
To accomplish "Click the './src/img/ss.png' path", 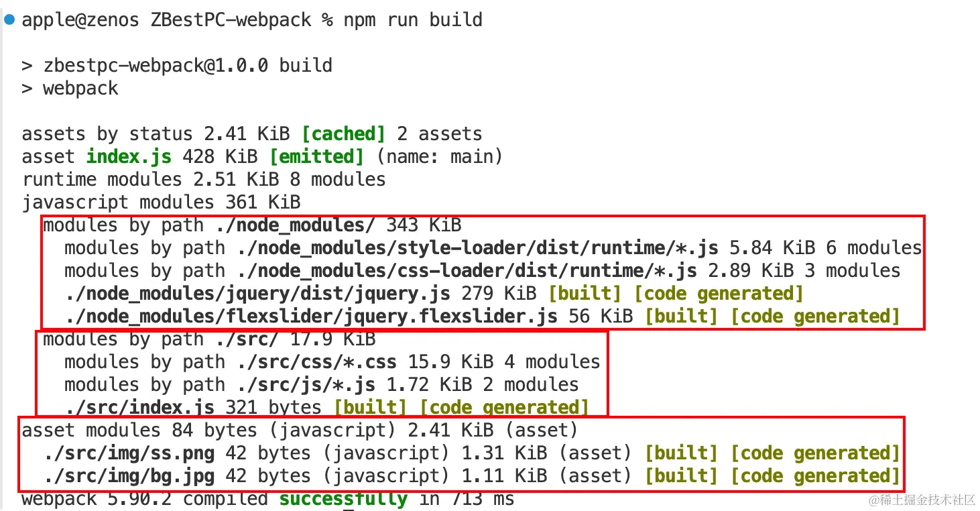I will click(129, 453).
